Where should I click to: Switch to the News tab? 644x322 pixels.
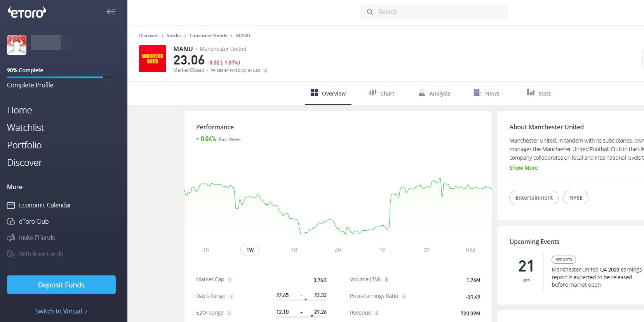pos(486,93)
